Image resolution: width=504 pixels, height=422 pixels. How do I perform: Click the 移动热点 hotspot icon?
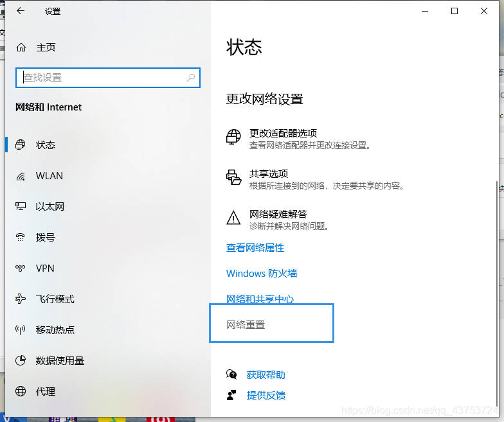[x=21, y=330]
